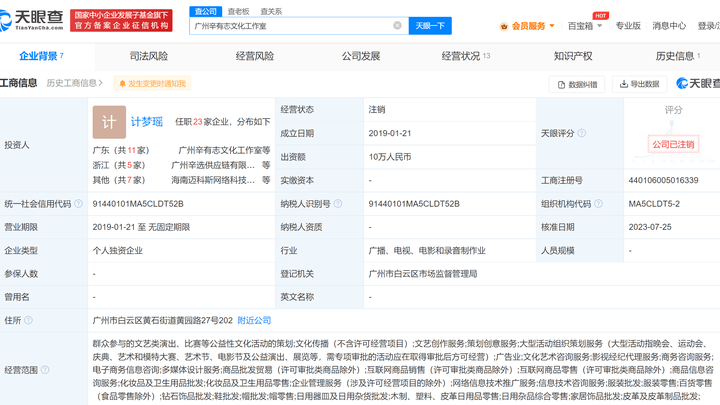
Task: Click the 公司已注销 stamp
Action: (673, 144)
